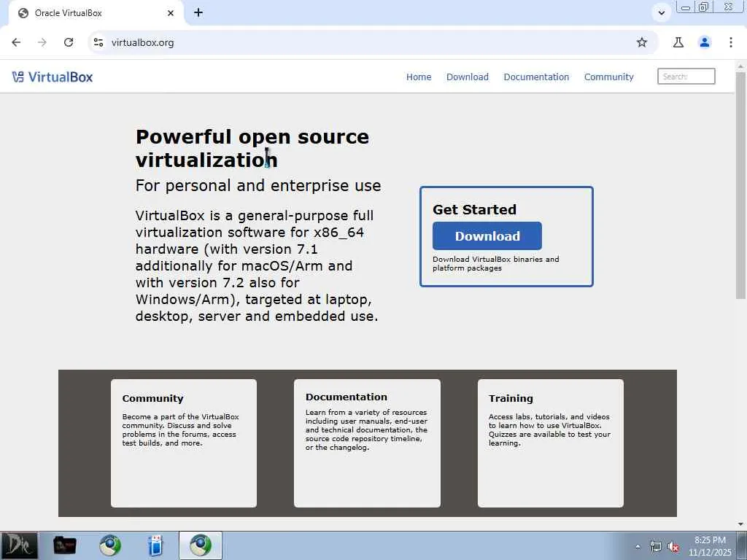Image resolution: width=747 pixels, height=560 pixels.
Task: Open the Chrome profile avatar
Action: [x=704, y=42]
